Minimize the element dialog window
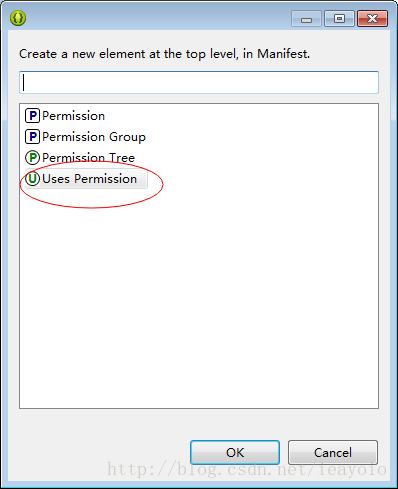398x489 pixels. (306, 18)
